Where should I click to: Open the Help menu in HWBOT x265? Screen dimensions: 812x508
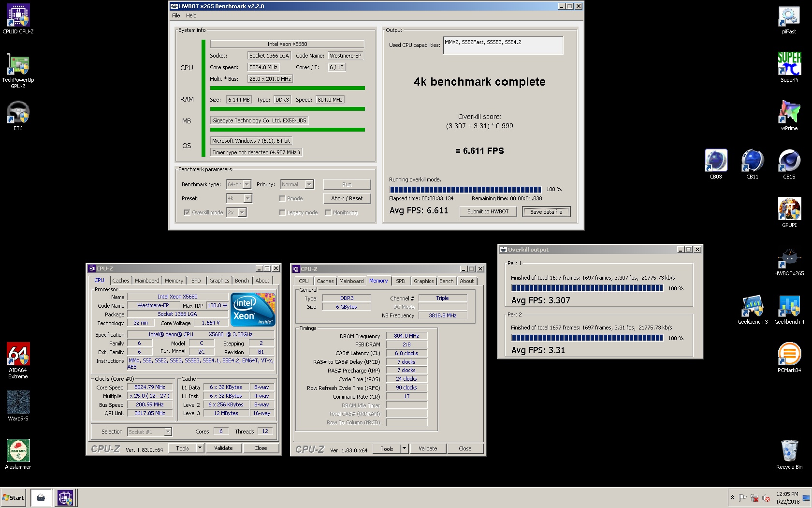(191, 15)
